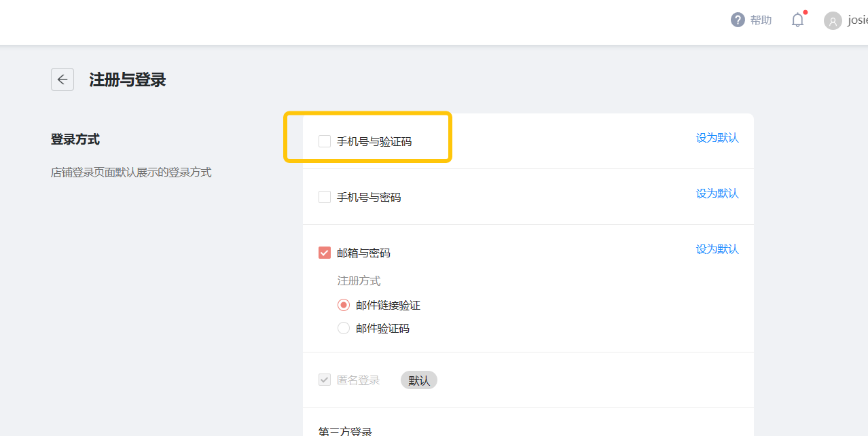Viewport: 868px width, 436px height.
Task: Open the help question mark icon
Action: click(x=738, y=20)
